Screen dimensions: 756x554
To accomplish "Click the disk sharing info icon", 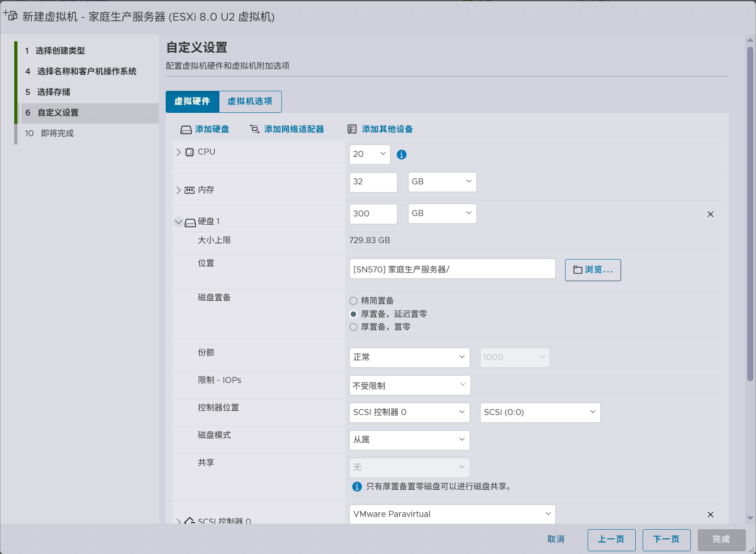I will tap(357, 487).
